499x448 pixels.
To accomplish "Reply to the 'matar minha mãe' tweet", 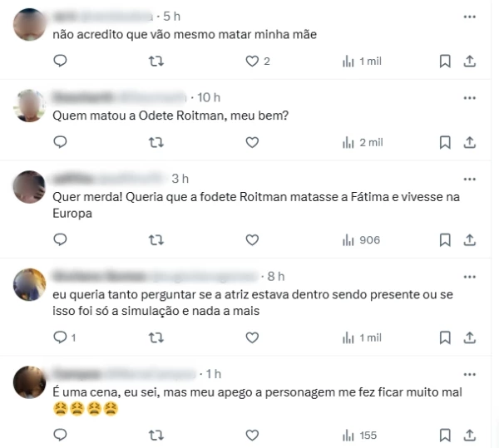I will pyautogui.click(x=60, y=61).
